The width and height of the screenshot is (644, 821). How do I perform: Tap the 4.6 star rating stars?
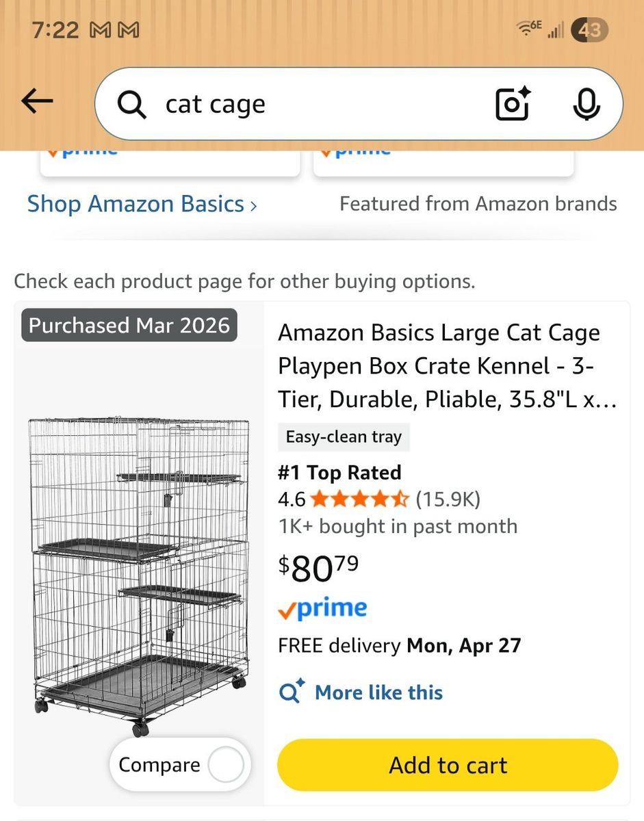(360, 499)
